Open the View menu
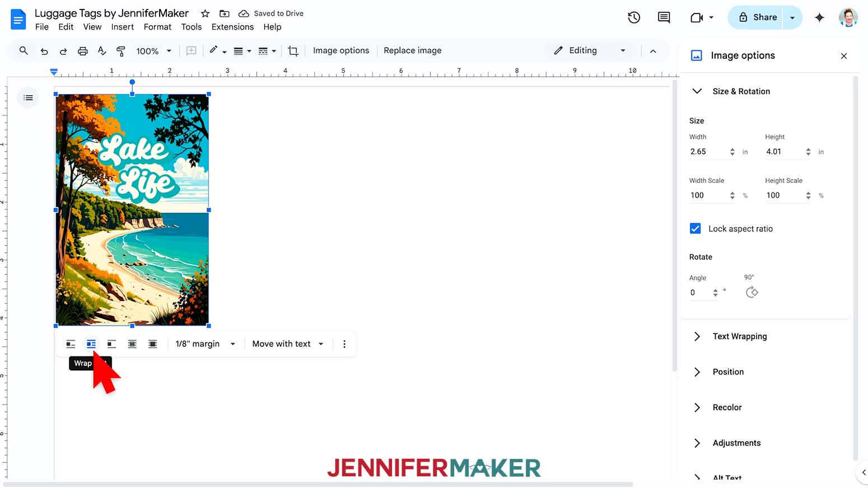Screen dimensions: 868x488 pyautogui.click(x=92, y=27)
